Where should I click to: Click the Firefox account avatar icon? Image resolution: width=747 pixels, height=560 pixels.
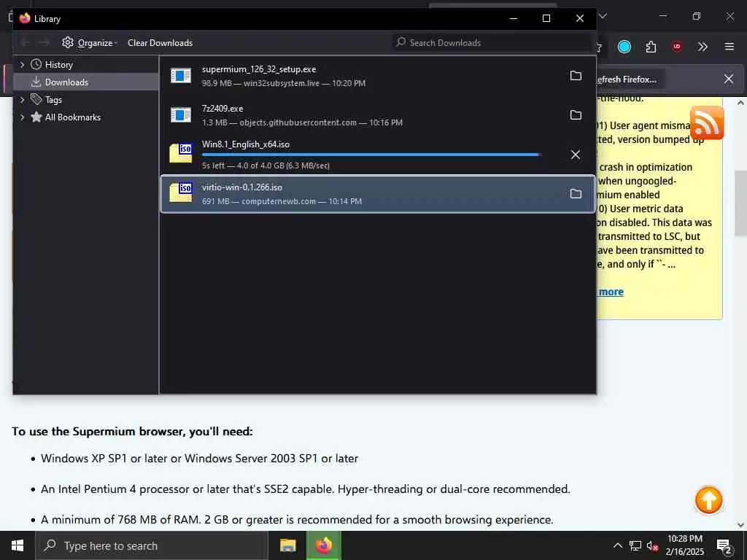[x=624, y=47]
